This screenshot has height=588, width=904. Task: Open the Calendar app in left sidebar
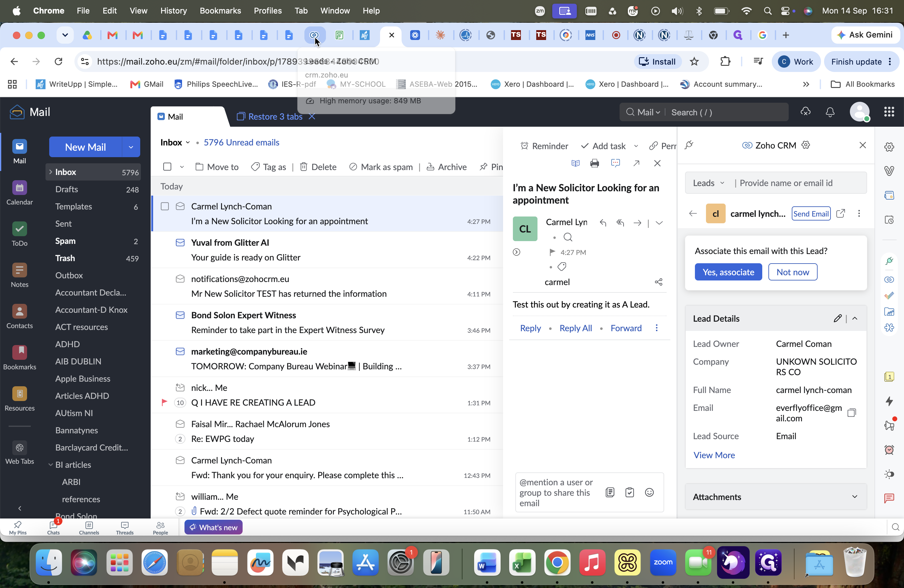click(x=19, y=193)
